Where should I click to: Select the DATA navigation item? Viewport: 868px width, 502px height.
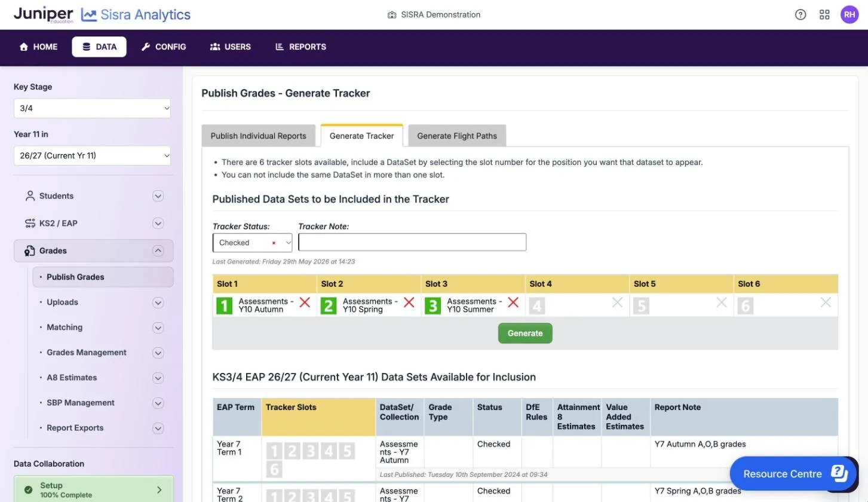coord(99,47)
